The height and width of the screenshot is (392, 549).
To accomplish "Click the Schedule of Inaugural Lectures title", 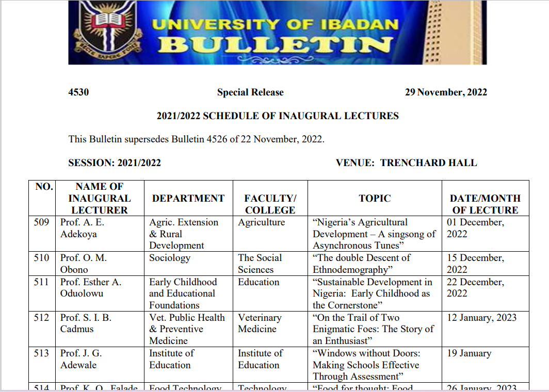I will point(278,116).
